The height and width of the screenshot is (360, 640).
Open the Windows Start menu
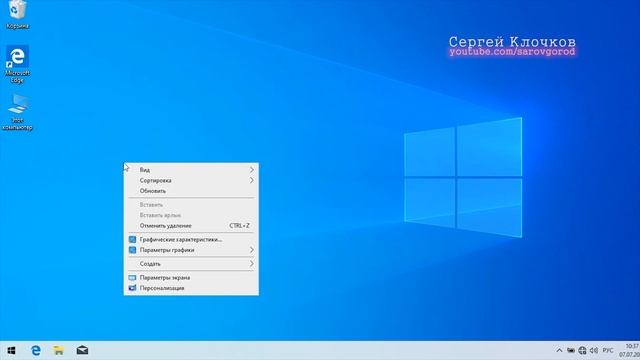tap(11, 350)
